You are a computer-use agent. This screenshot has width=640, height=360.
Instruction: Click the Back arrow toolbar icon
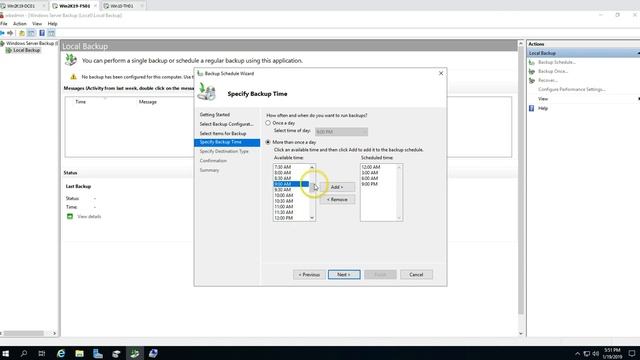2,33
